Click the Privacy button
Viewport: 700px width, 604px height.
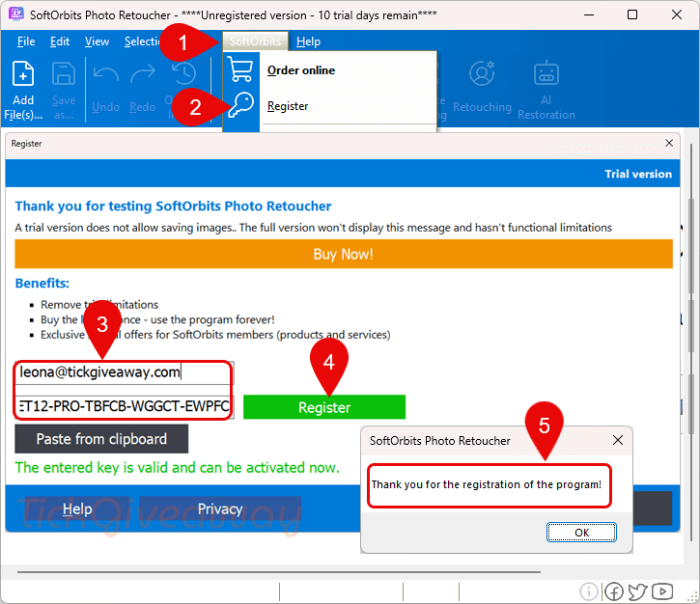(220, 509)
